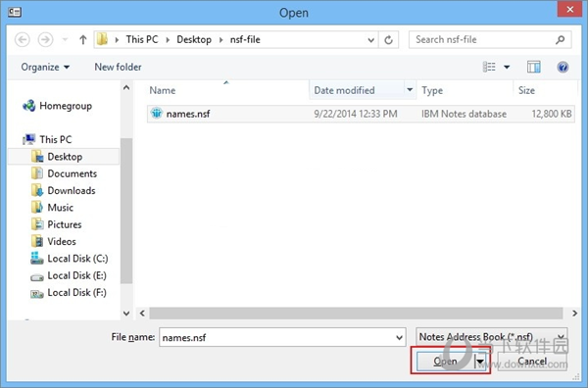Viewport: 588px width, 388px height.
Task: Open Pictures in navigation pane
Action: 64,224
